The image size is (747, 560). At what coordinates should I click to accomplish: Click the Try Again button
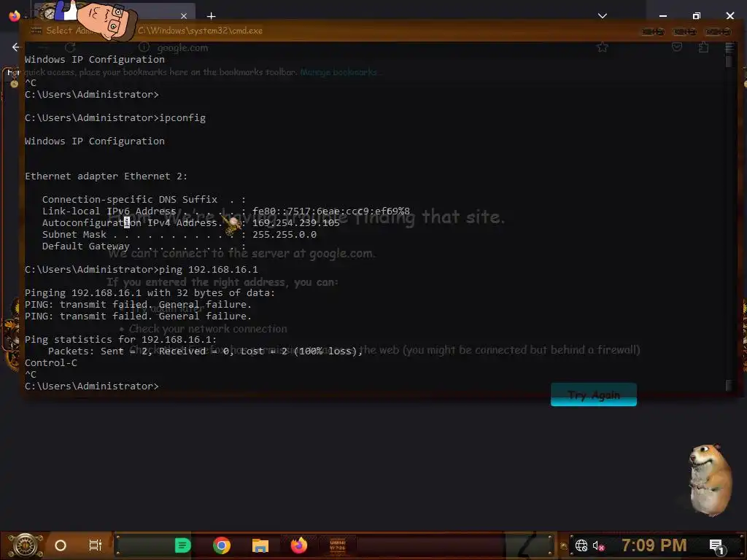click(594, 394)
